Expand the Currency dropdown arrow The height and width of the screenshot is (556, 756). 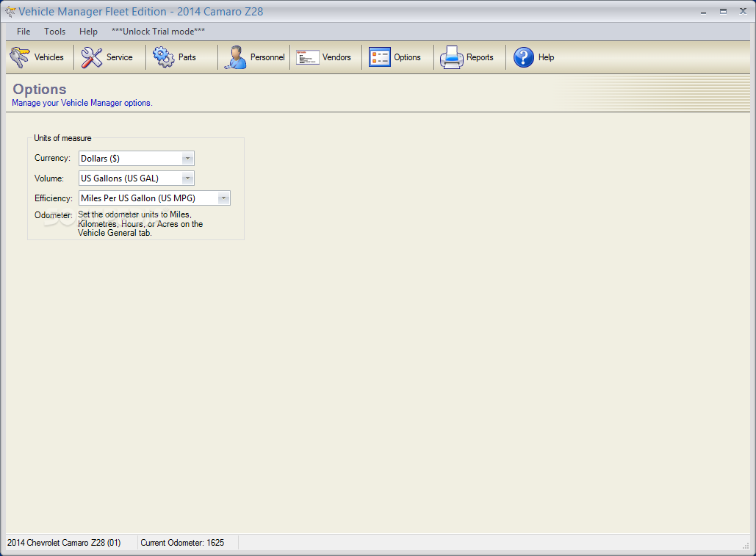coord(187,159)
